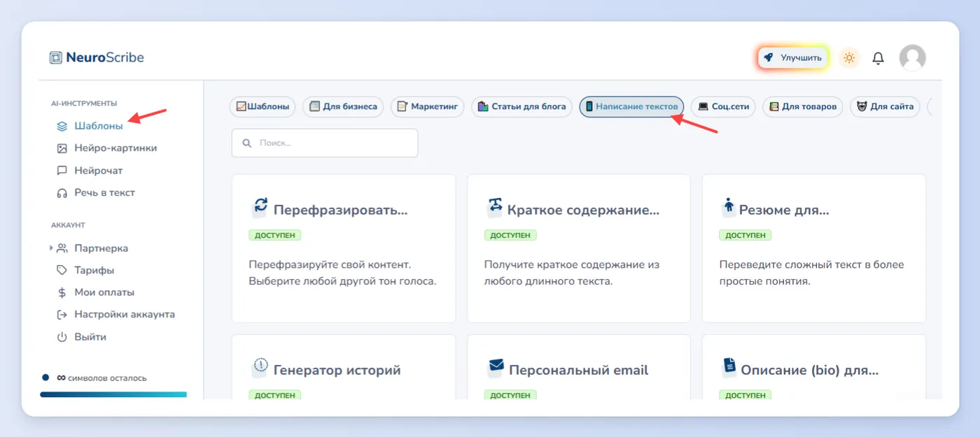Click the rocket icon in Улучшить button

coord(769,57)
